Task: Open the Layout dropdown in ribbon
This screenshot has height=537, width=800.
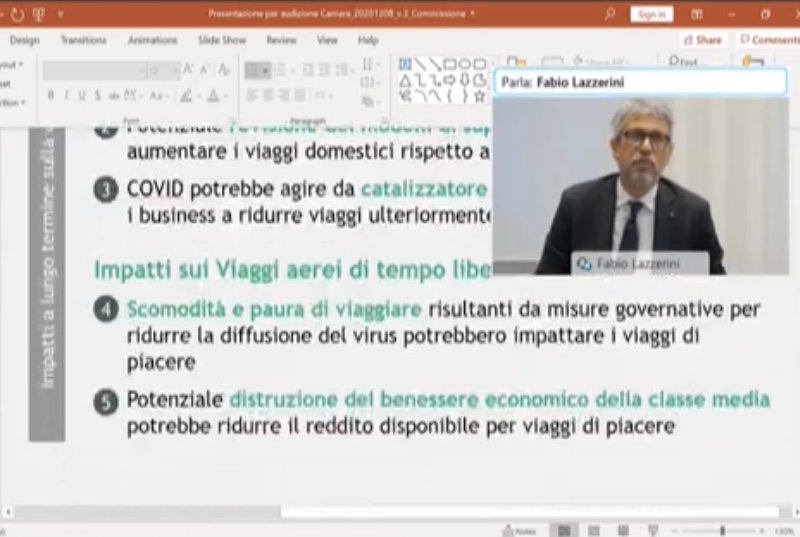Action: 10,65
